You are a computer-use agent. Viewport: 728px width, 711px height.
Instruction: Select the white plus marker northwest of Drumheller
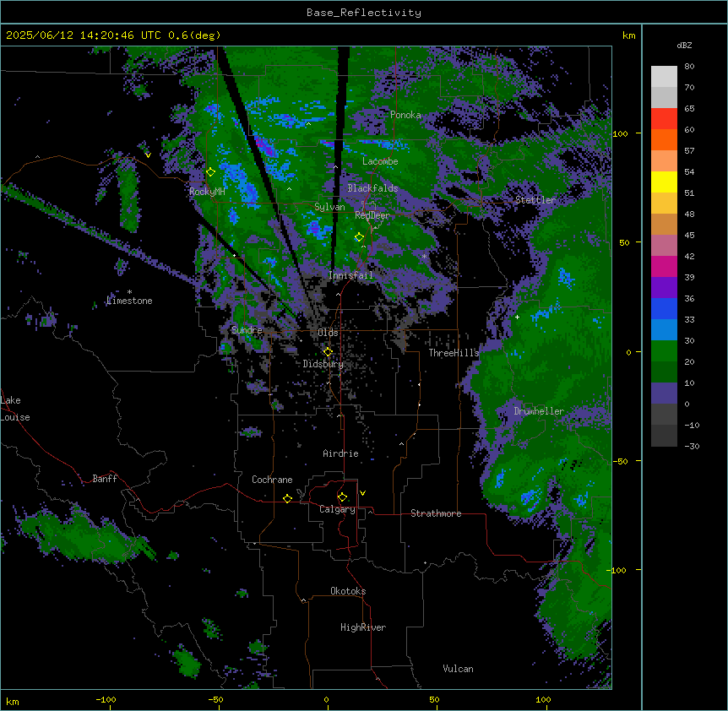tap(517, 317)
